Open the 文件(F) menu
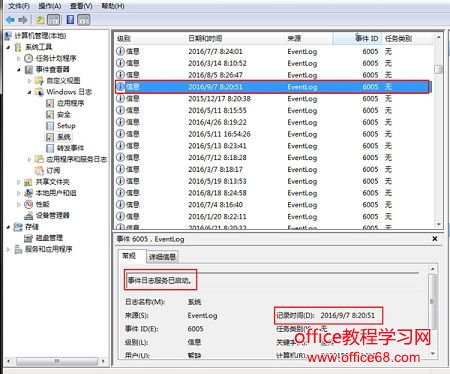This screenshot has width=450, height=374. (19, 6)
